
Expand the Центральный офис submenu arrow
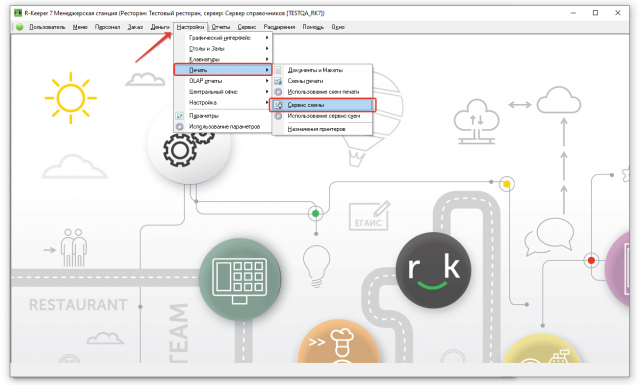pyautogui.click(x=267, y=92)
